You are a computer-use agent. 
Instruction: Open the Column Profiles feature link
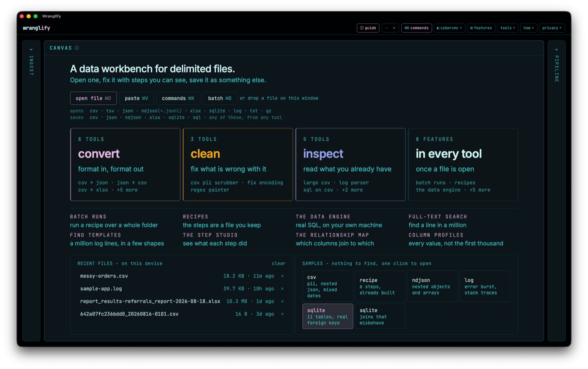(x=456, y=240)
